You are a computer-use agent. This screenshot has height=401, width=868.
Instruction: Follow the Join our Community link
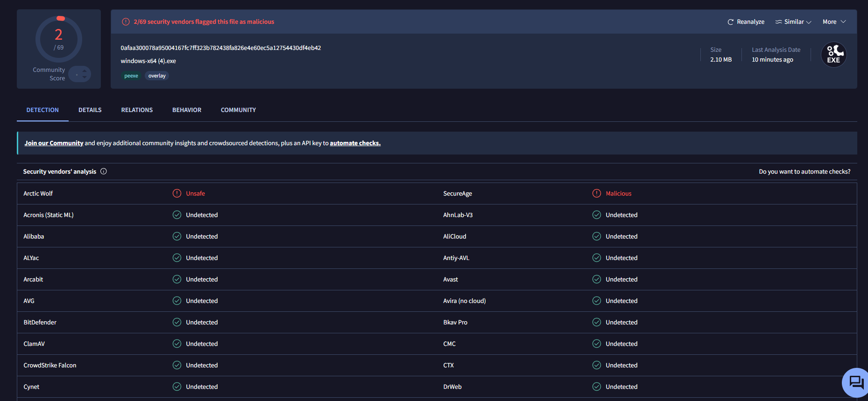[x=54, y=143]
